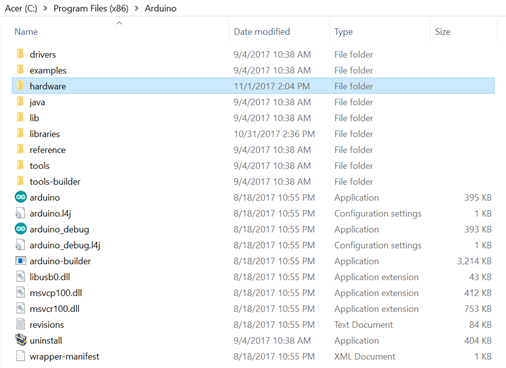Select the arduino application icon

21,197
